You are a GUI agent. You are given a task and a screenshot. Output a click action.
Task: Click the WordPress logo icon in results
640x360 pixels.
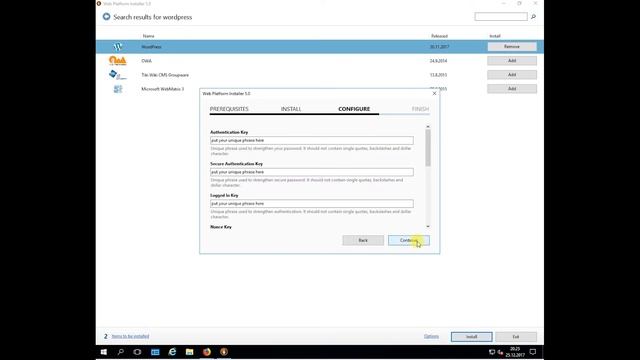(118, 47)
